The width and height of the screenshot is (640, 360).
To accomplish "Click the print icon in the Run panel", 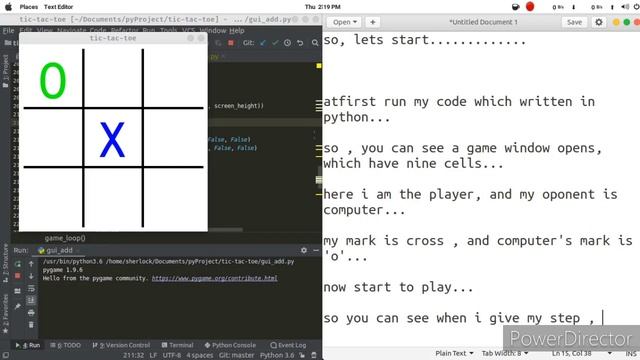I will point(31,313).
